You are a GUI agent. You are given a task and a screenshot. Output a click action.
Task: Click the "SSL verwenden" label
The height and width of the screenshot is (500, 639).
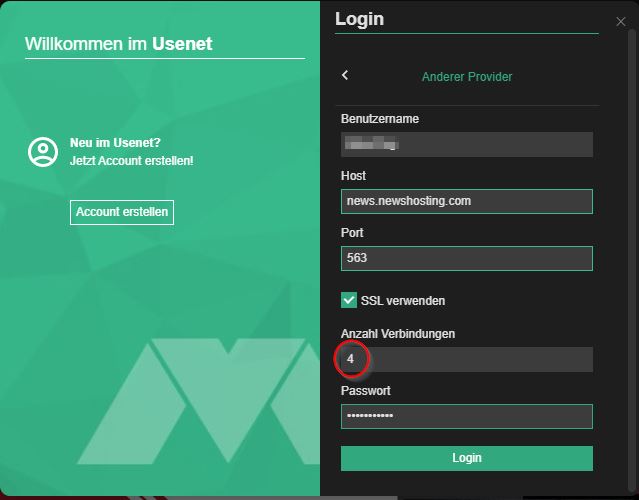point(403,301)
